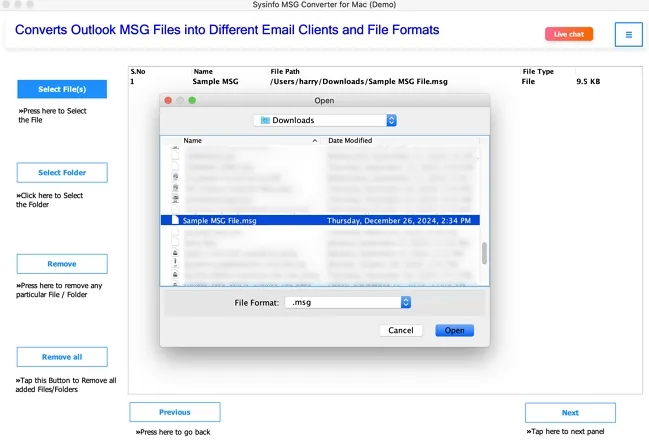Click the Select File(s) button
This screenshot has width=649, height=440.
[62, 89]
